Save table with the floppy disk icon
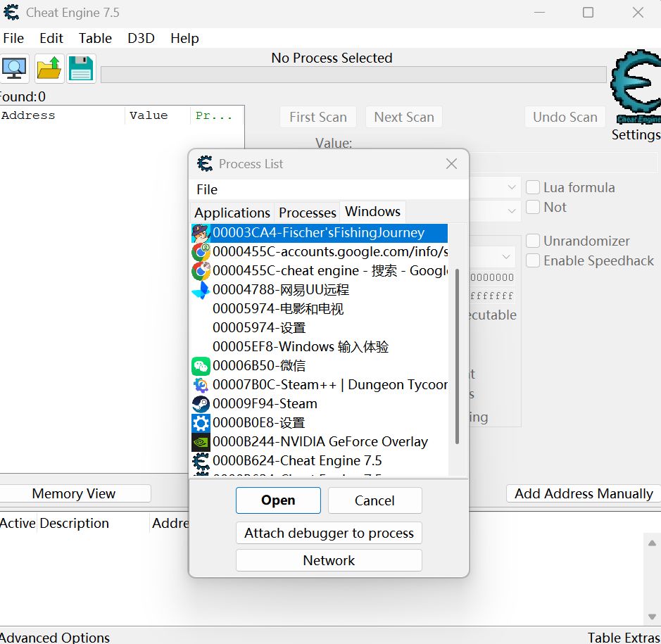 click(81, 68)
